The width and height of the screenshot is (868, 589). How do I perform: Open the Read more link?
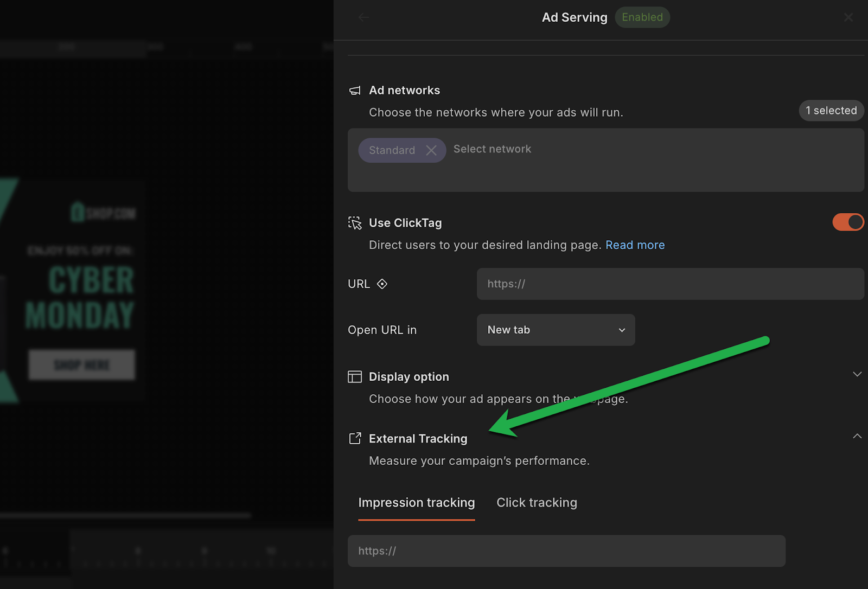pyautogui.click(x=635, y=245)
